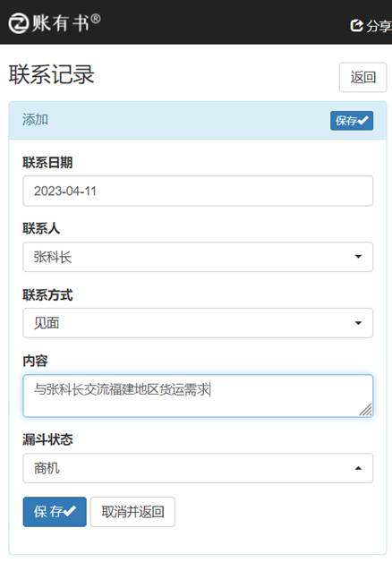Open the 联系方式 dropdown showing 见面
This screenshot has height=562, width=392.
pos(198,323)
